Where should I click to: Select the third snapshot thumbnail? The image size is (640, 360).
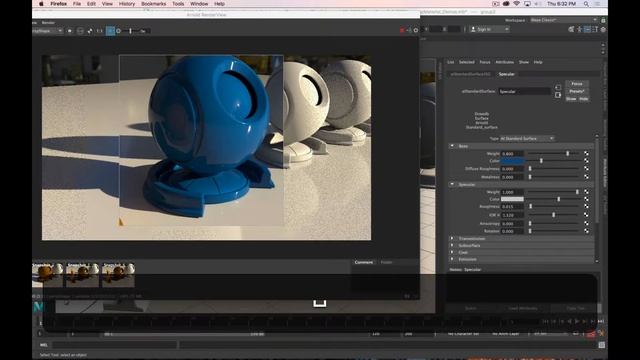pyautogui.click(x=118, y=275)
